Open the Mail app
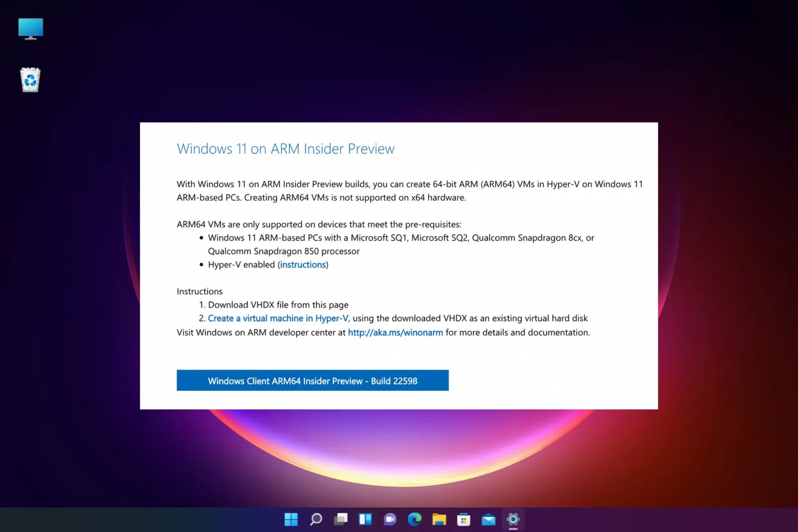Image resolution: width=798 pixels, height=532 pixels. coord(488,520)
